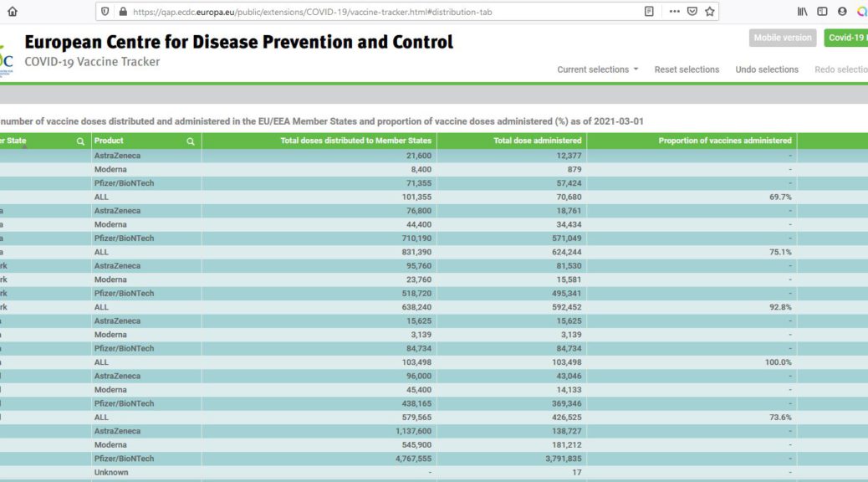Select the 73.6% proportion cell
The image size is (868, 482).
pyautogui.click(x=692, y=418)
